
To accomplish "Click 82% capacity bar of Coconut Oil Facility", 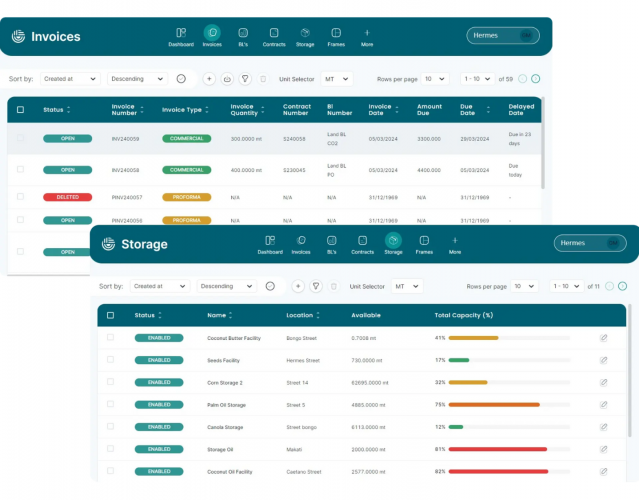I will pos(509,471).
